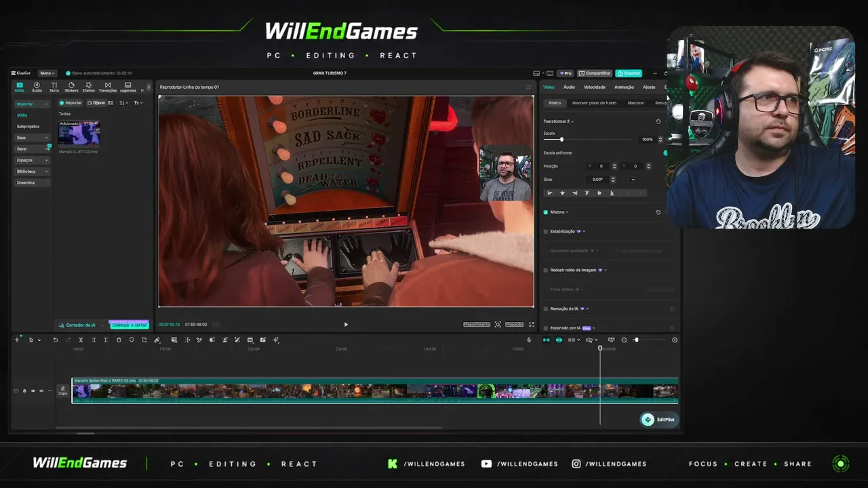The width and height of the screenshot is (868, 488).
Task: Click the Exportar button
Action: (x=629, y=73)
